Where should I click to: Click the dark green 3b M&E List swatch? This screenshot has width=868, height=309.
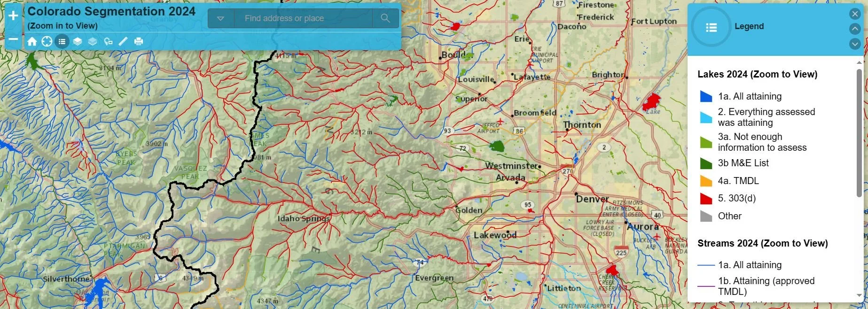[x=706, y=163]
